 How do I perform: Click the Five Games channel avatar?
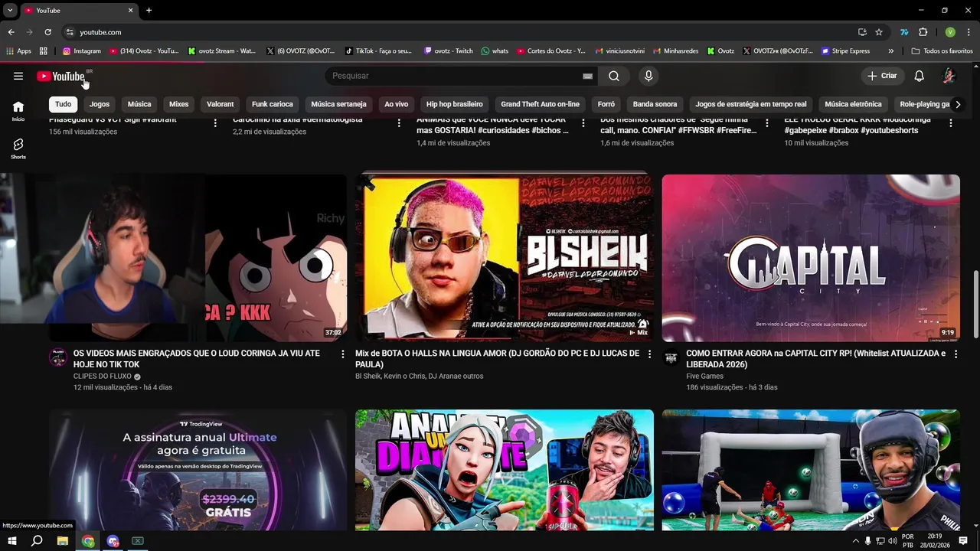[x=671, y=357]
